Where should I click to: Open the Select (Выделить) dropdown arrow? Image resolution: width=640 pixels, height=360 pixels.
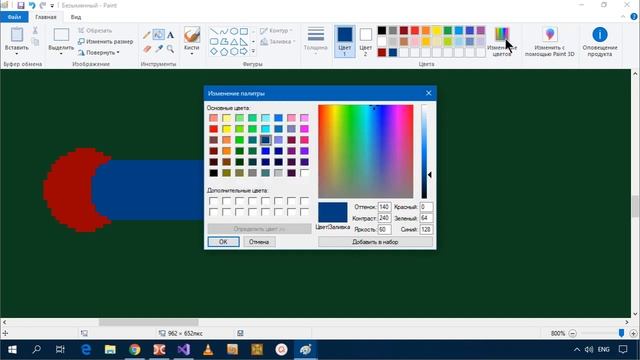coord(61,54)
